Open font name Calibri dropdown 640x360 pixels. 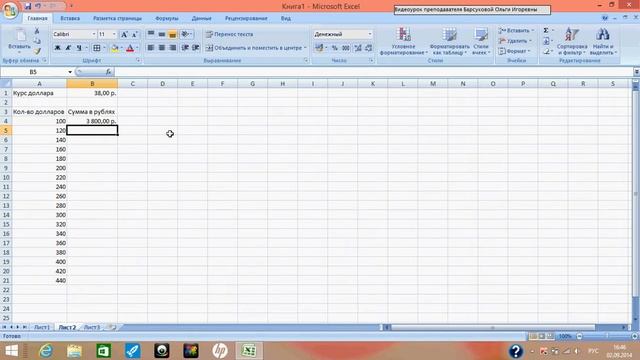[x=94, y=34]
